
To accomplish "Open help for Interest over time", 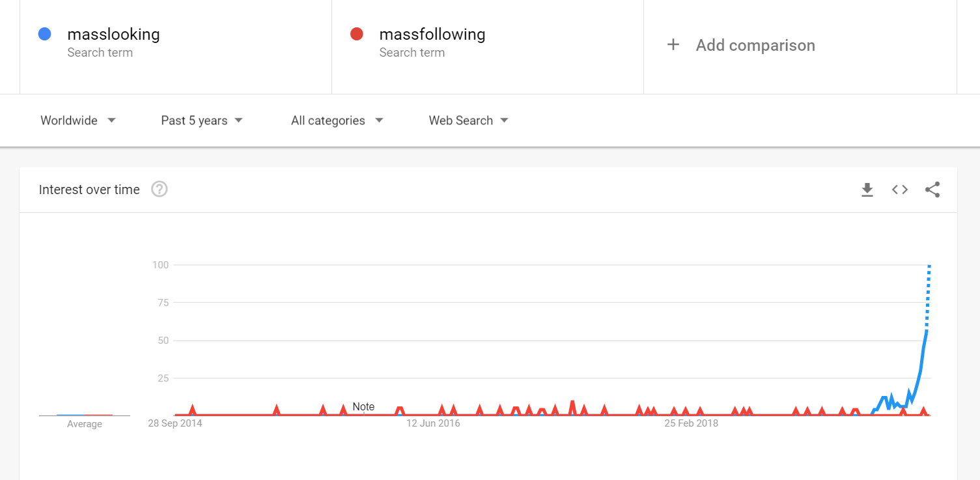I will [x=160, y=190].
